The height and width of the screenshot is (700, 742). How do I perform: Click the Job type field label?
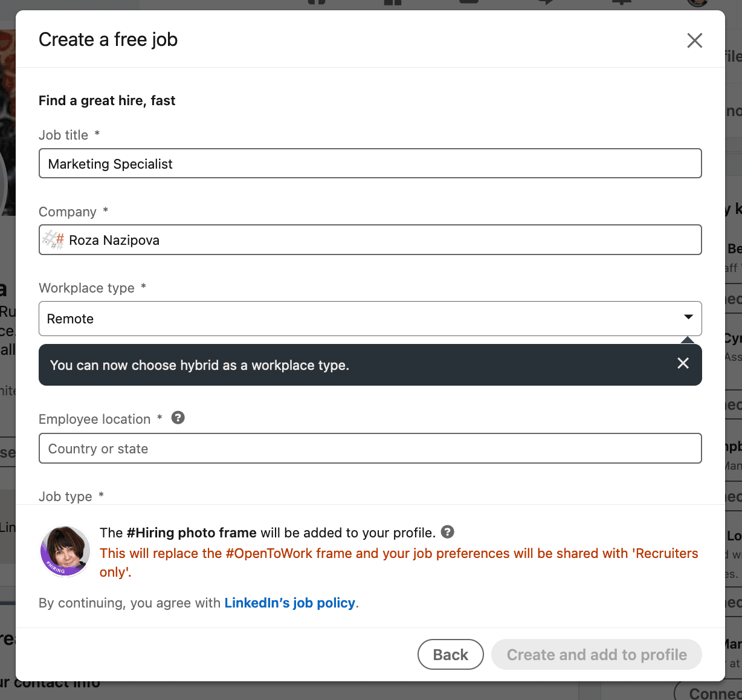(x=65, y=496)
